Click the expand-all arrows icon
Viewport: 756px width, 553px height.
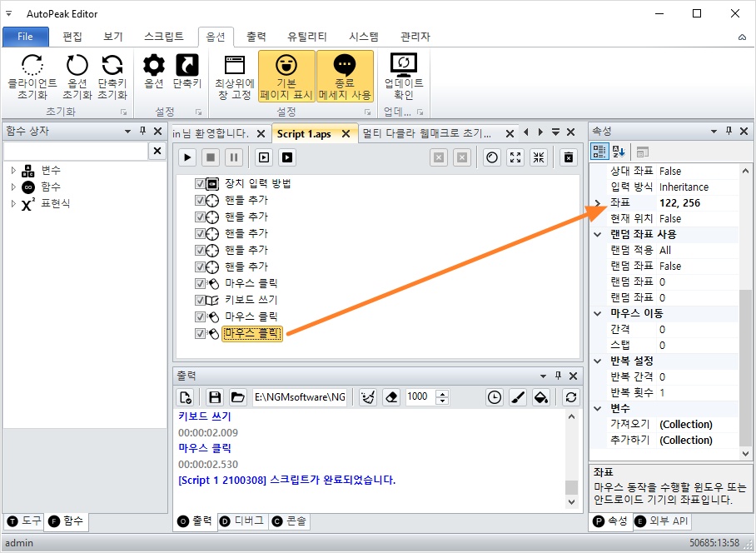pyautogui.click(x=515, y=157)
